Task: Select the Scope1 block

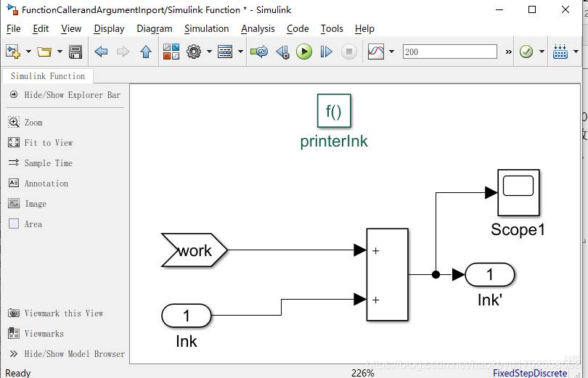Action: tap(518, 192)
